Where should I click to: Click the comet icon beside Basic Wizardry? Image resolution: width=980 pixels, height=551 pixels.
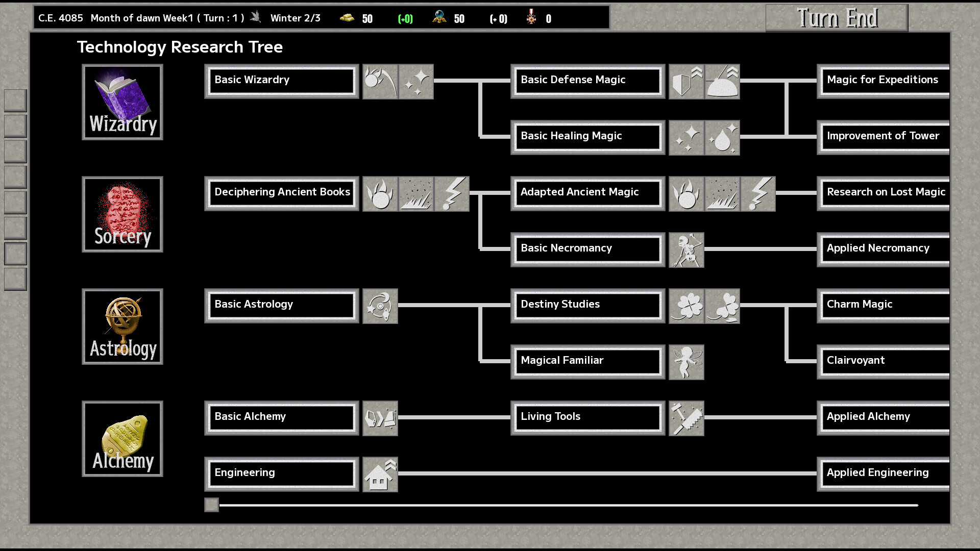[380, 82]
